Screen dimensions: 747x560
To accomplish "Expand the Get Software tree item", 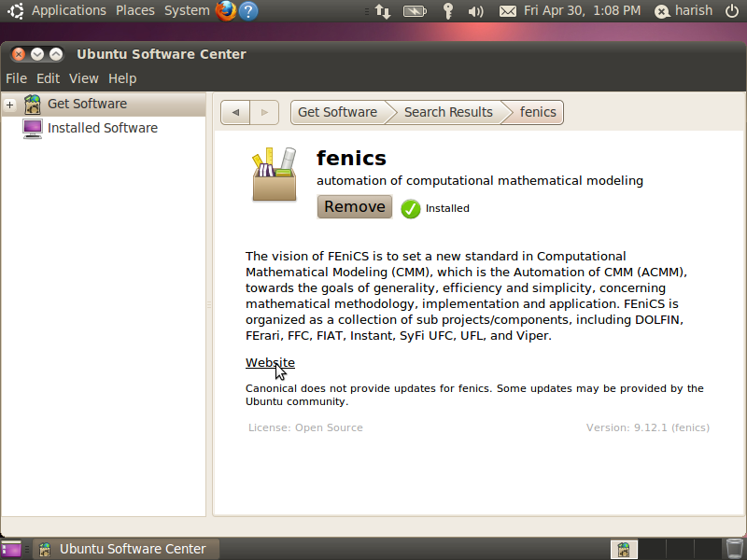I will 10,105.
